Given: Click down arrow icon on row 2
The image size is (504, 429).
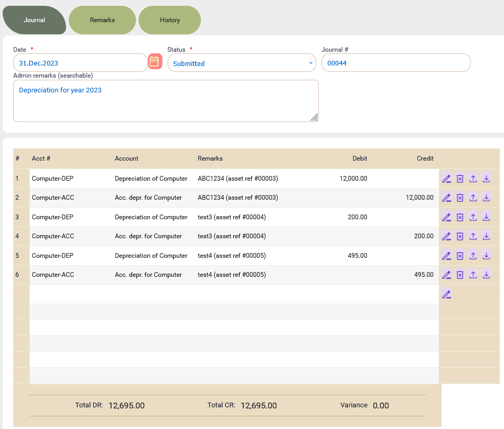Looking at the screenshot, I should [487, 198].
